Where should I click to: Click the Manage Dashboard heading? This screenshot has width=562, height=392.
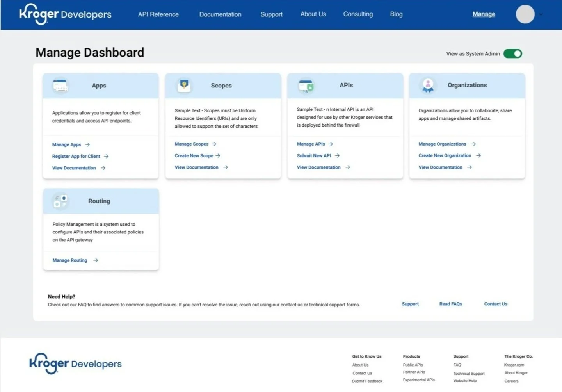(x=90, y=53)
